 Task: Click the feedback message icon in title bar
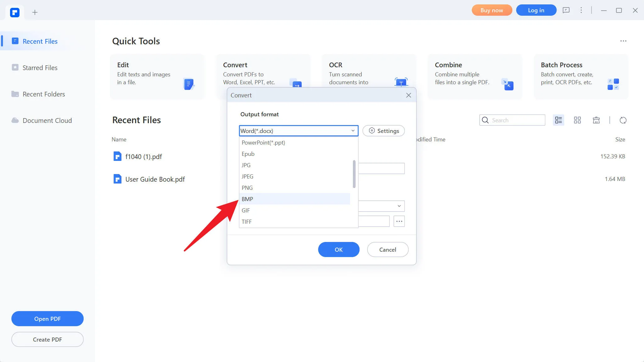coord(566,10)
